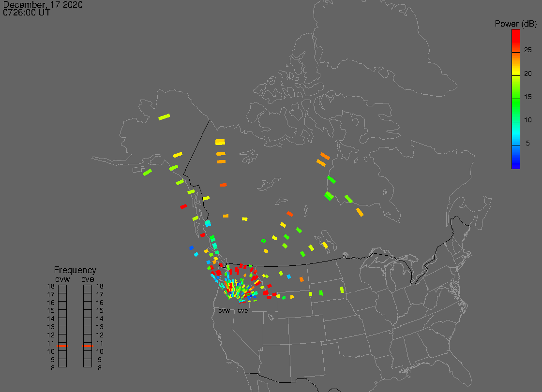This screenshot has width=542, height=392.
Task: Click the Power (dB) color bar
Action: coord(516,99)
